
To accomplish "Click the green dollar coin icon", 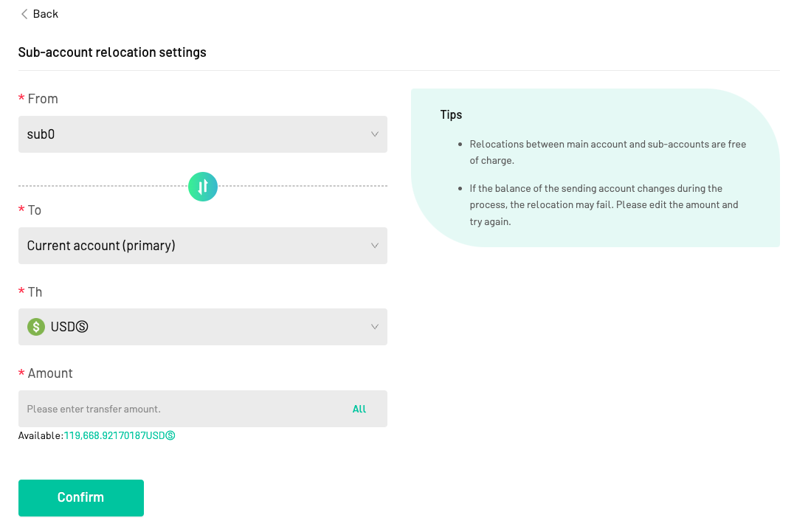I will coord(36,327).
